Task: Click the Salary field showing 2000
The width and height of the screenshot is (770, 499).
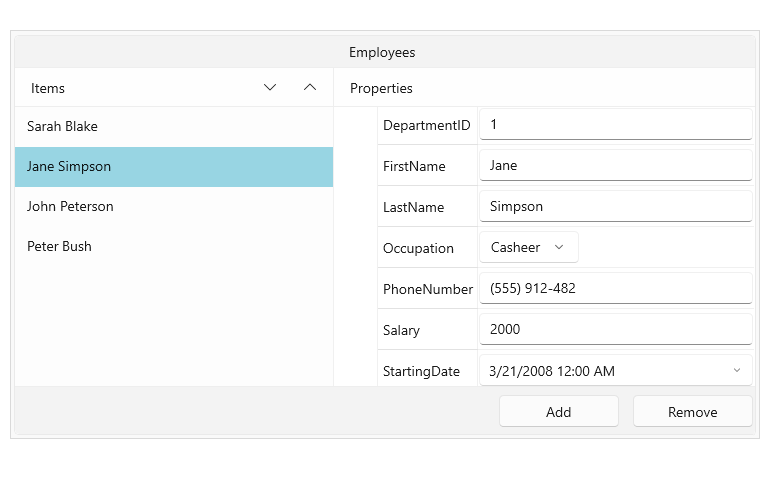Action: coord(616,329)
